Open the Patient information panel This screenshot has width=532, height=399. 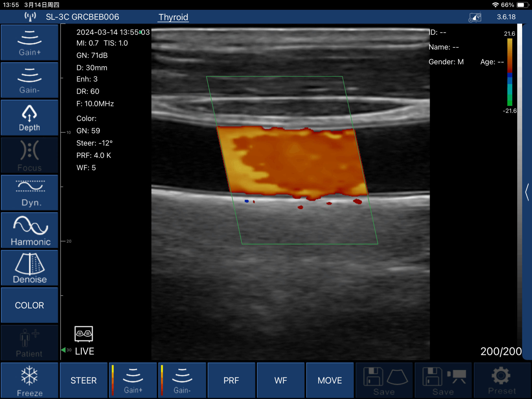[29, 342]
